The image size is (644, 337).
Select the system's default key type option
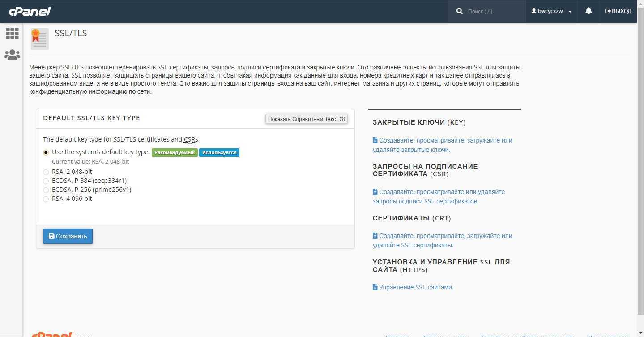[46, 152]
